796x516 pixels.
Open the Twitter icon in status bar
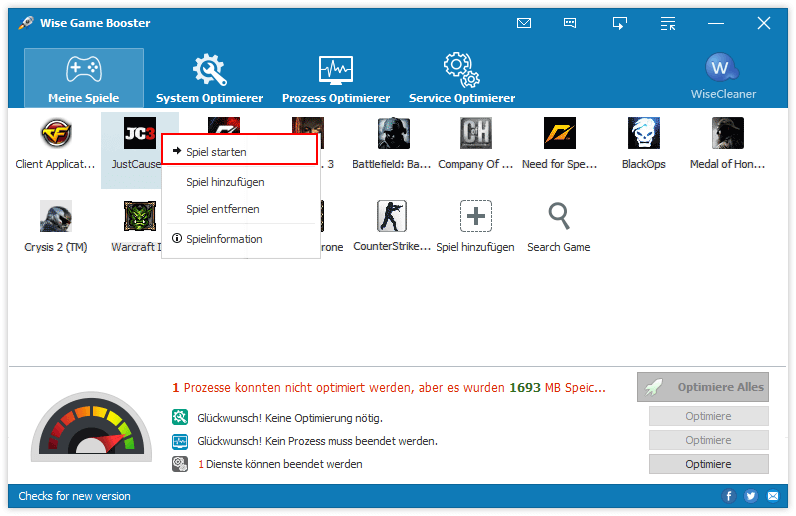tap(751, 496)
